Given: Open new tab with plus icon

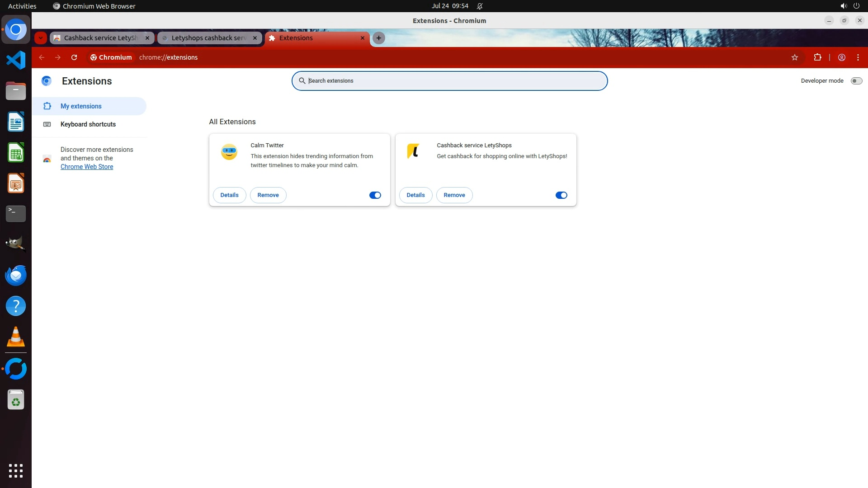Looking at the screenshot, I should coord(379,38).
